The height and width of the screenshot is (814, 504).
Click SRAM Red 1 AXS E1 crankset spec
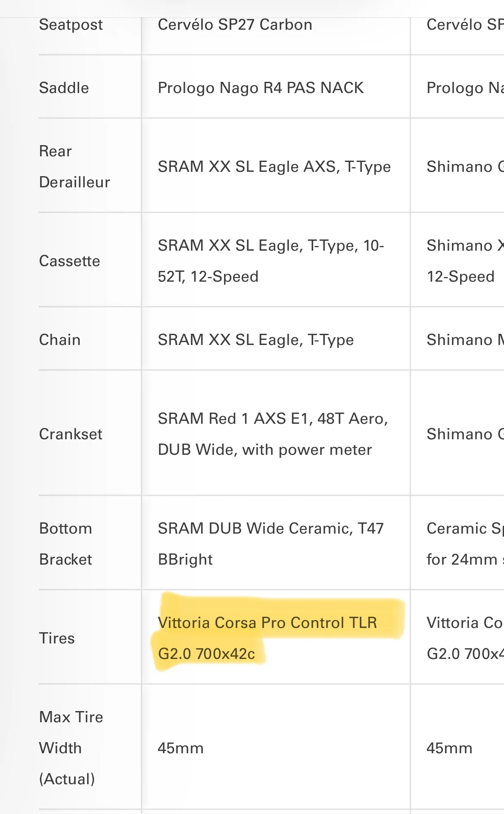coord(273,434)
